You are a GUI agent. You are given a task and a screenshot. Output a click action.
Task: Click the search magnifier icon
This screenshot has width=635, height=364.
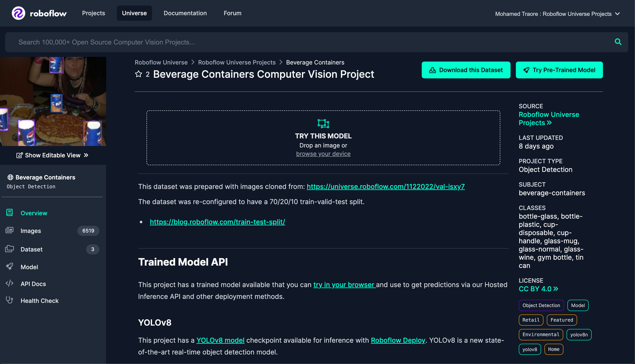(x=618, y=42)
